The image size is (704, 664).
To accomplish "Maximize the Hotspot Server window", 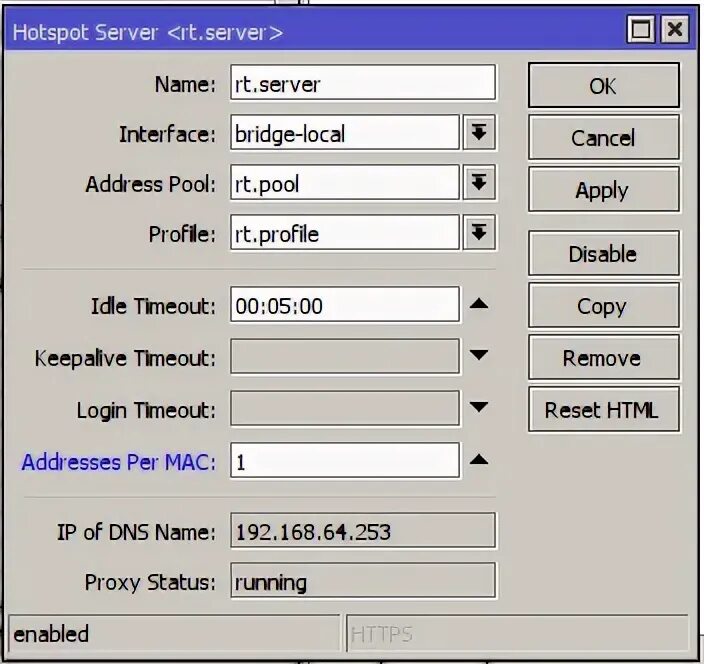I will [x=640, y=30].
